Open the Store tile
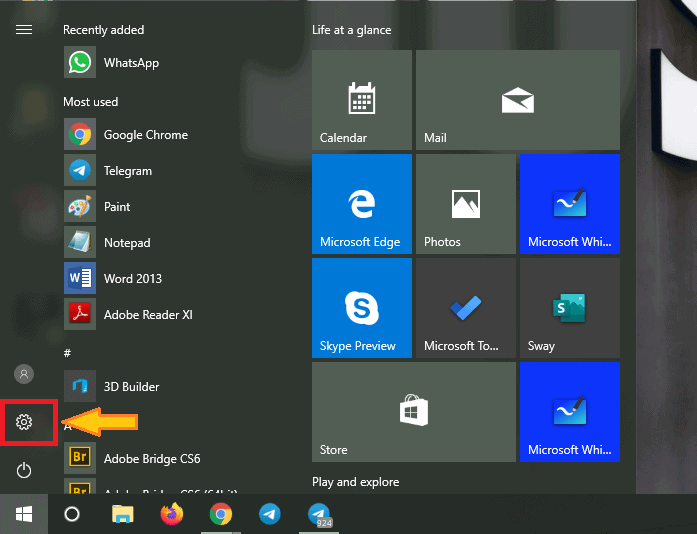Screen dimensions: 697x534 [x=414, y=412]
